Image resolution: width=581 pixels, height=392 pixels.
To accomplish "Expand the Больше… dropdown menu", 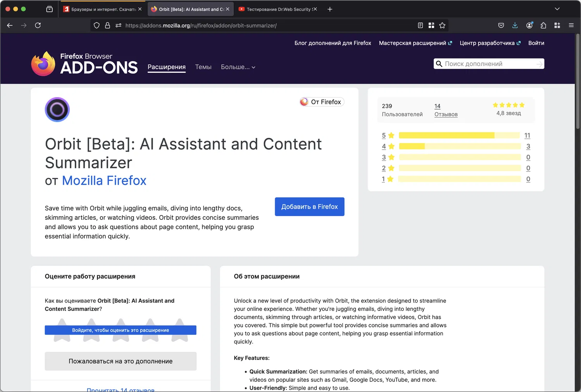I will click(x=238, y=67).
